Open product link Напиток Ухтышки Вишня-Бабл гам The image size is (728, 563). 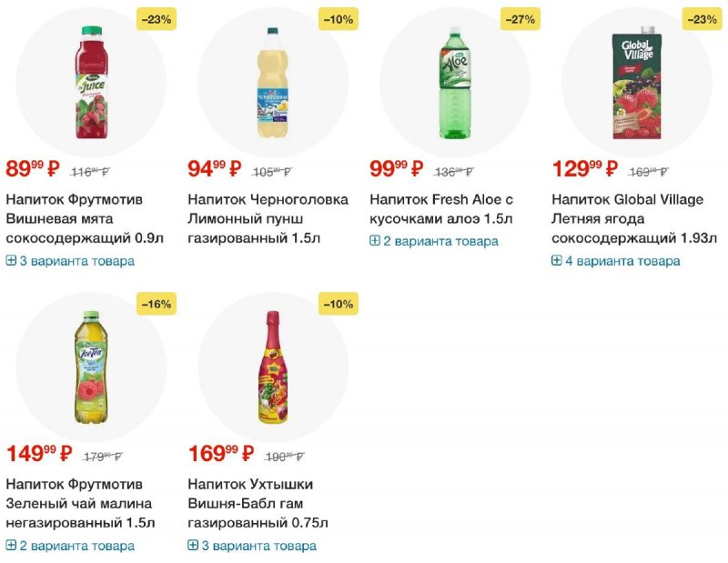[x=258, y=503]
